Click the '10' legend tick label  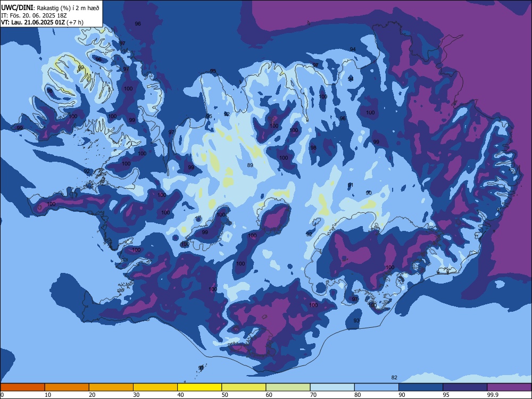pyautogui.click(x=48, y=395)
